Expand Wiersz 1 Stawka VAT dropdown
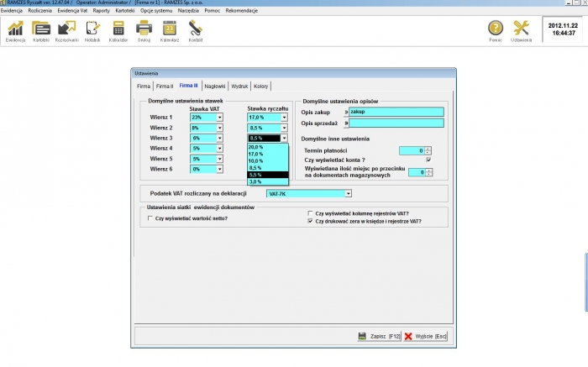Viewport: 588px width, 367px height. click(220, 118)
